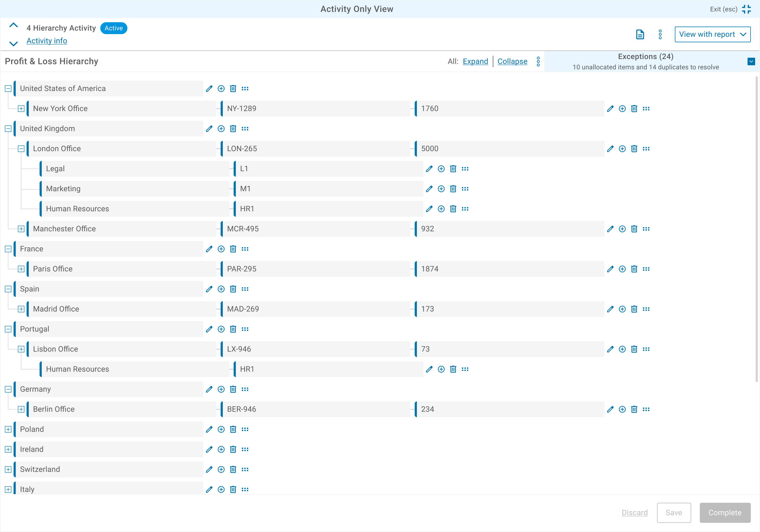Screen dimensions: 760x532
Task: Collapse the Germany tree node
Action: tap(8, 389)
